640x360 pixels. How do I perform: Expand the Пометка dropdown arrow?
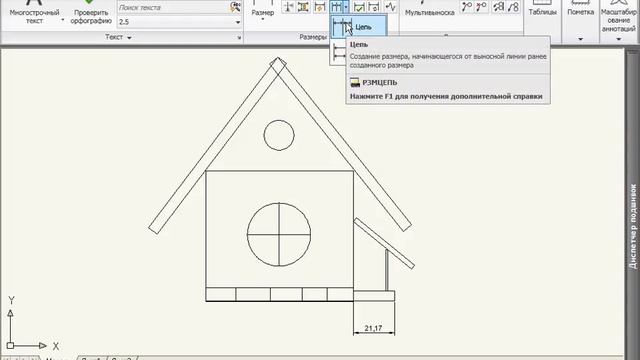click(x=580, y=40)
